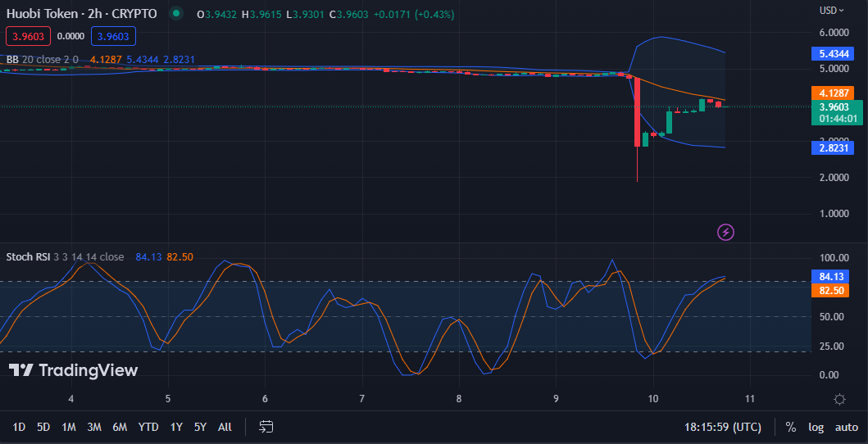Toggle auto scale mode
868x444 pixels.
click(847, 428)
